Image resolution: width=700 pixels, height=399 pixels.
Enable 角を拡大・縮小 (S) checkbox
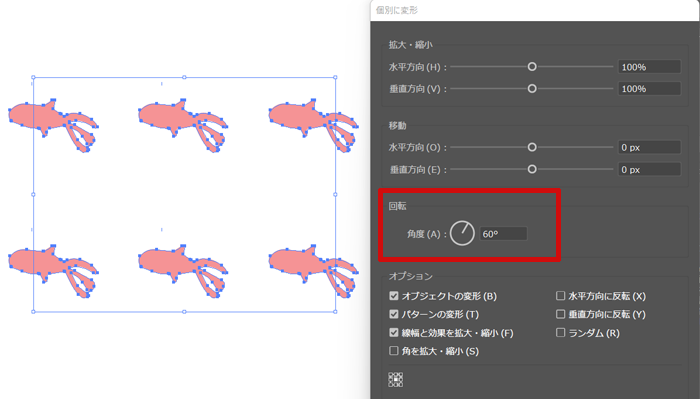(393, 351)
